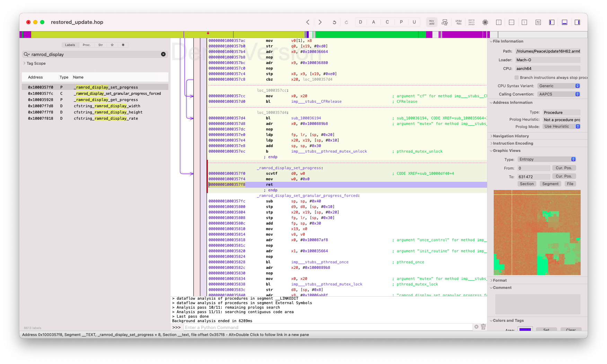Viewport: 607px width, 364px height.
Task: Mark selection as Data using D icon
Action: [x=360, y=22]
